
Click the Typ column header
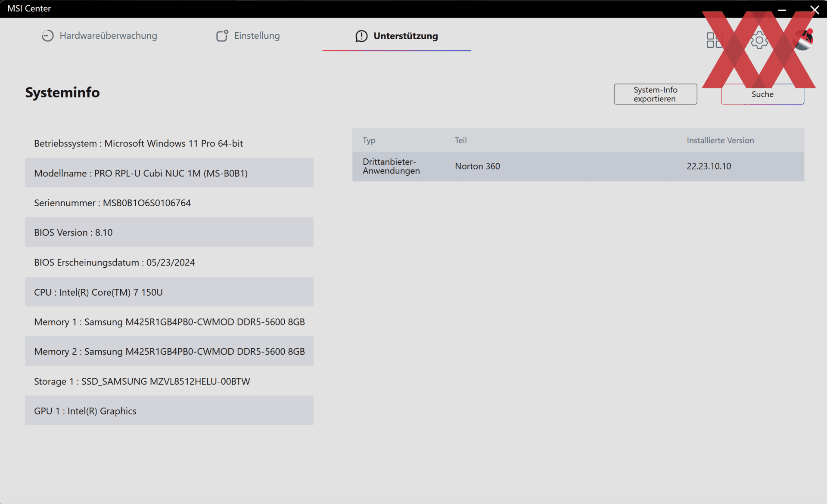[x=369, y=140]
